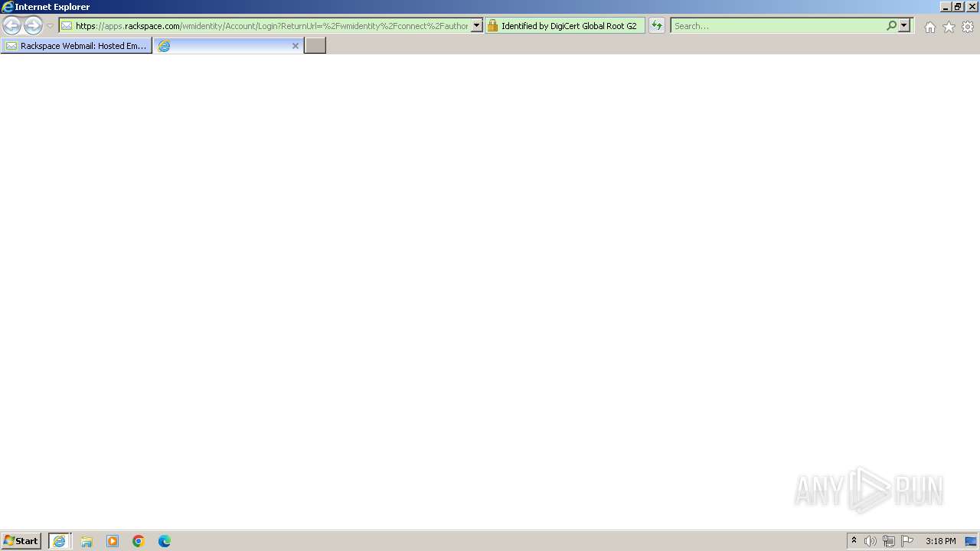Select the blank active tab
This screenshot has height=551, width=980.
pos(228,46)
